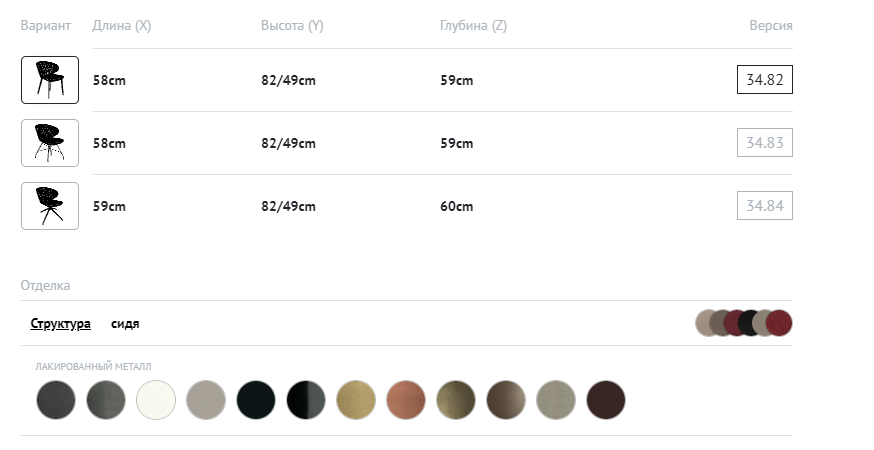Pick the sage grey-green metal swatch
This screenshot has width=874, height=450.
556,400
